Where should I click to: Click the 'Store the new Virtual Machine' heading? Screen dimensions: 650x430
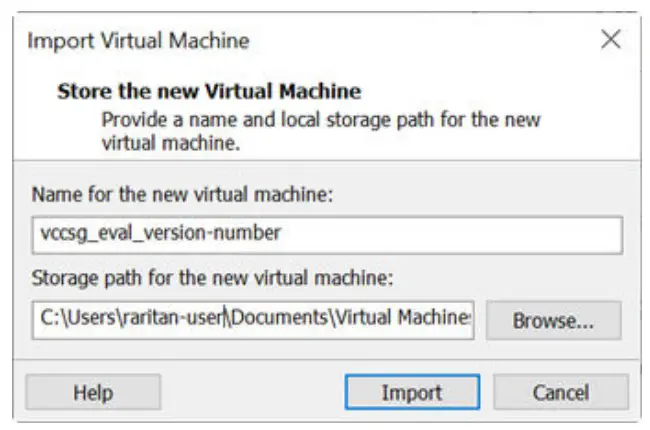click(x=208, y=92)
